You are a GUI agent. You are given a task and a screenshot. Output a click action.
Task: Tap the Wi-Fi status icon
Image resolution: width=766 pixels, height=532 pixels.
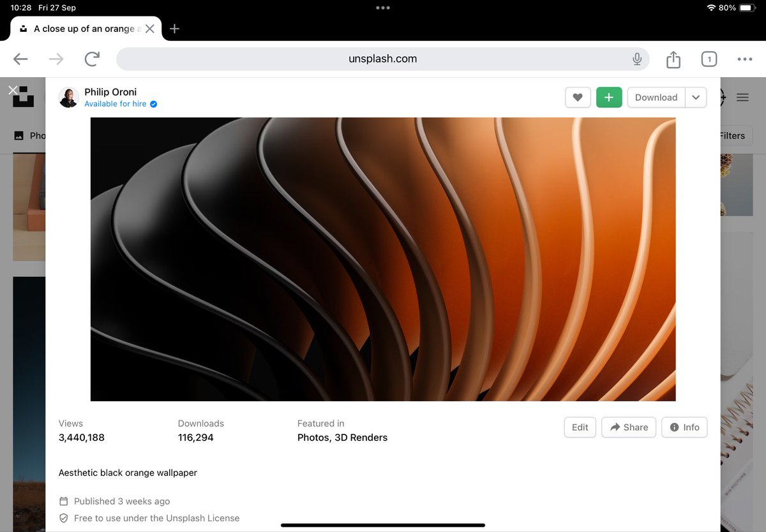[x=711, y=8]
